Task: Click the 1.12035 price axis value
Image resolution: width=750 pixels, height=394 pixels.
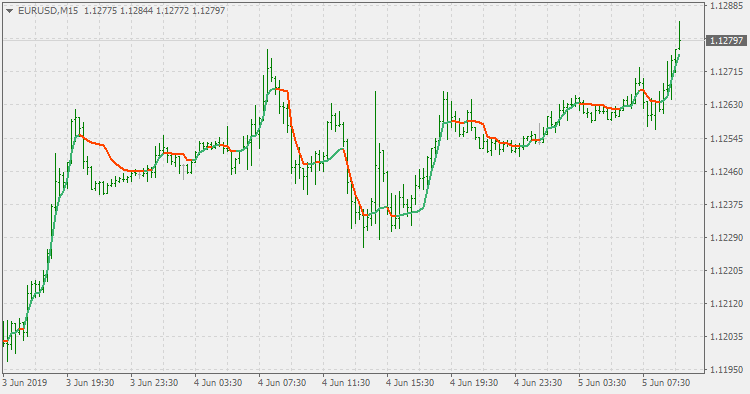Action: [x=727, y=337]
